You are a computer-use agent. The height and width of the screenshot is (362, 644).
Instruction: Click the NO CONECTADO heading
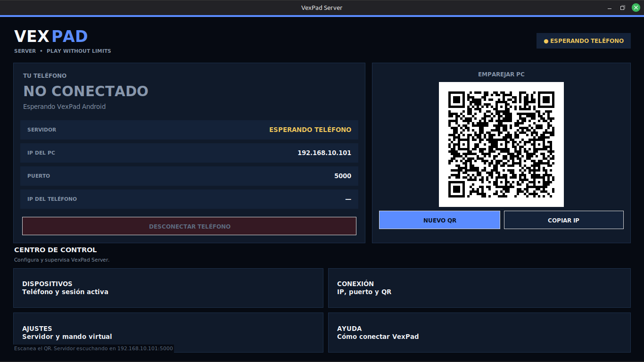pyautogui.click(x=86, y=91)
